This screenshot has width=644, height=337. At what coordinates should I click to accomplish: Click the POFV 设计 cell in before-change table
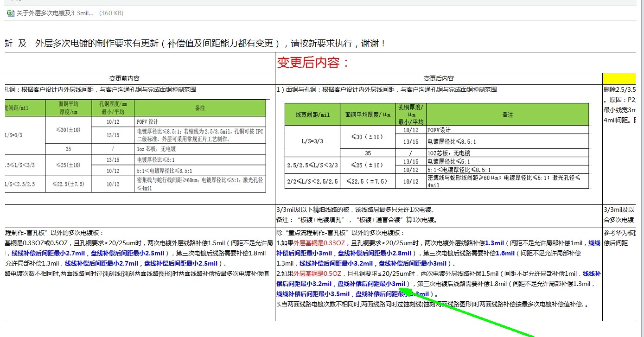coord(200,121)
